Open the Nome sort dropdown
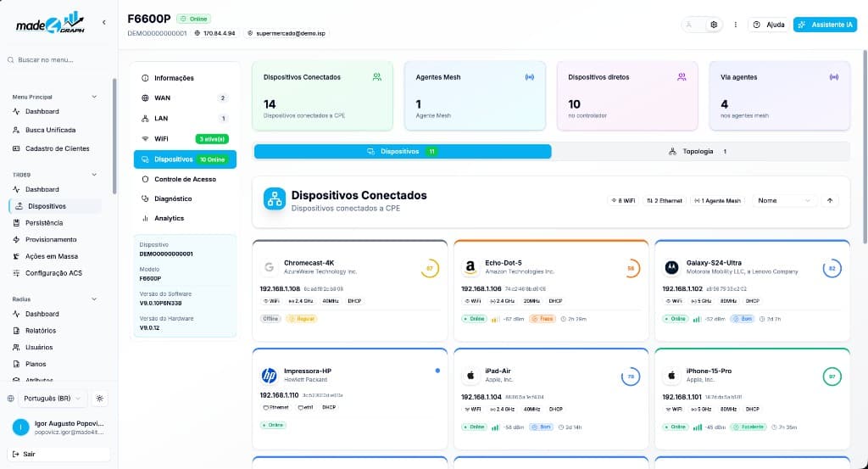868x469 pixels. pos(783,201)
